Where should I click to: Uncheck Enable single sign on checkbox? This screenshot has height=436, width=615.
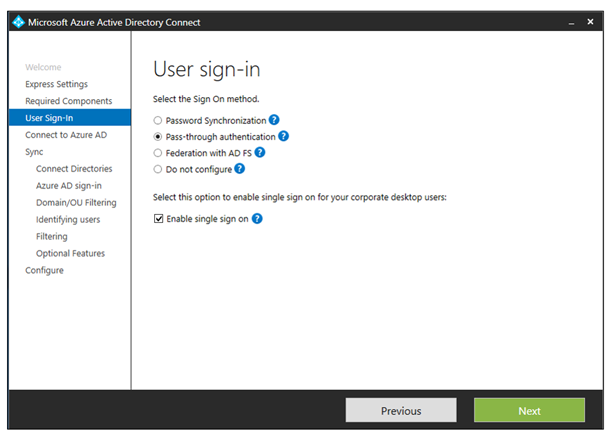pyautogui.click(x=158, y=219)
